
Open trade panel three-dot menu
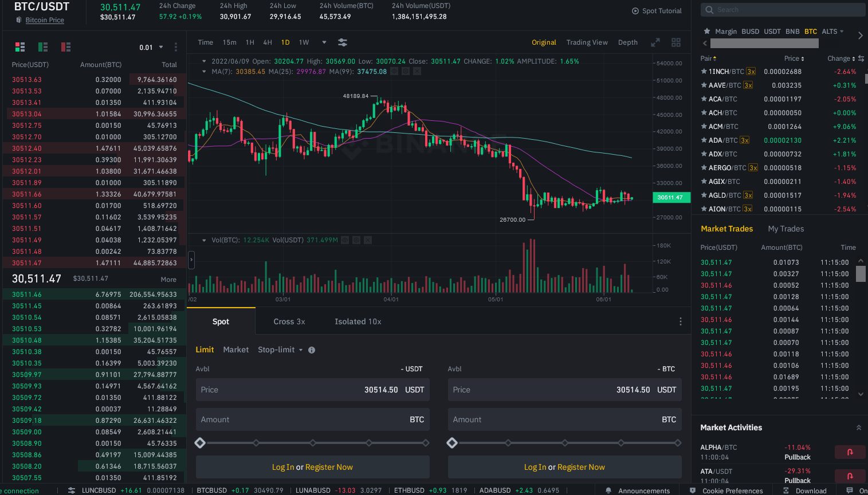point(681,321)
